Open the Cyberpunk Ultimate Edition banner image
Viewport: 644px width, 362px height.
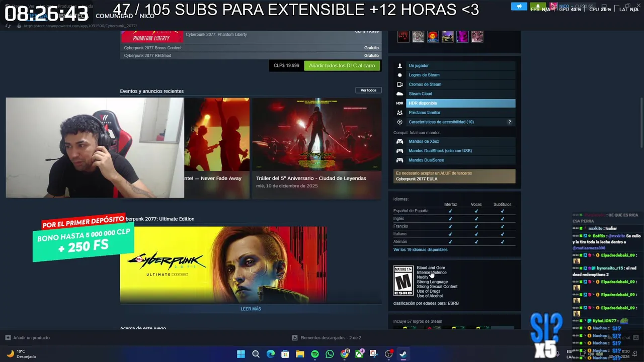click(x=223, y=264)
